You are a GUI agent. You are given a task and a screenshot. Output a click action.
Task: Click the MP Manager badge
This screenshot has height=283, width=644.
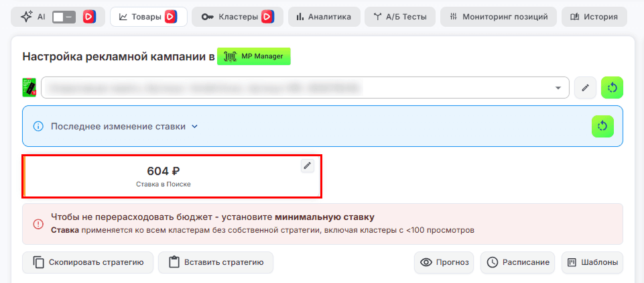254,56
